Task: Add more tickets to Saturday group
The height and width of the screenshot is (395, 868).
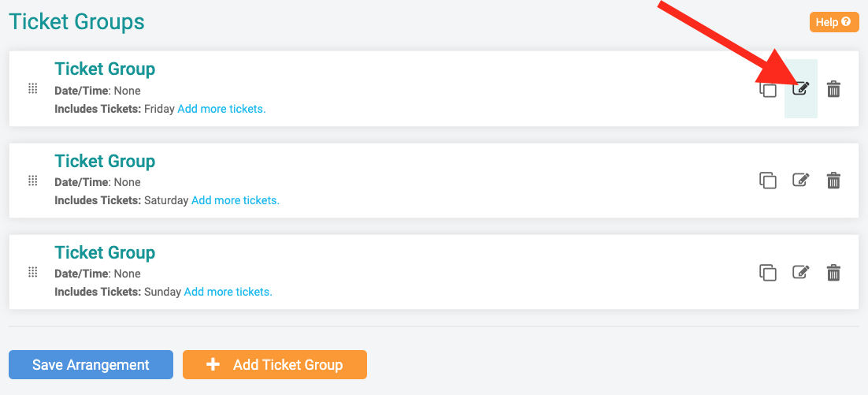Action: 236,200
